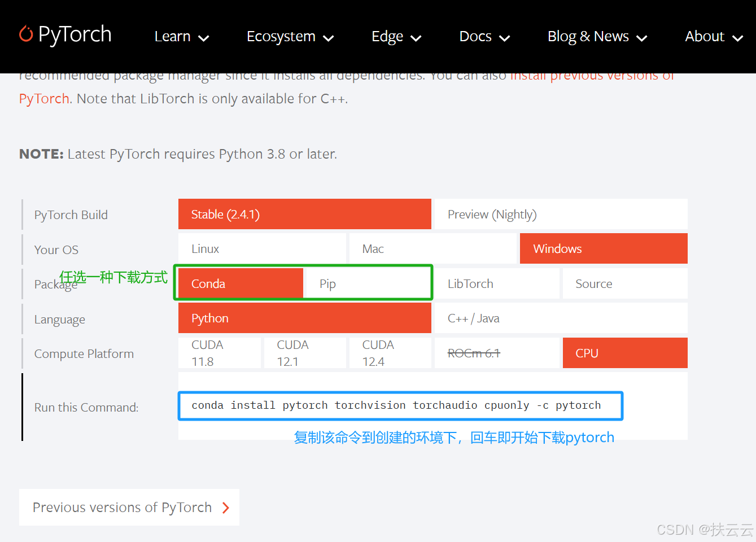This screenshot has height=542, width=756.
Task: Select LibTorch package option
Action: 497,283
